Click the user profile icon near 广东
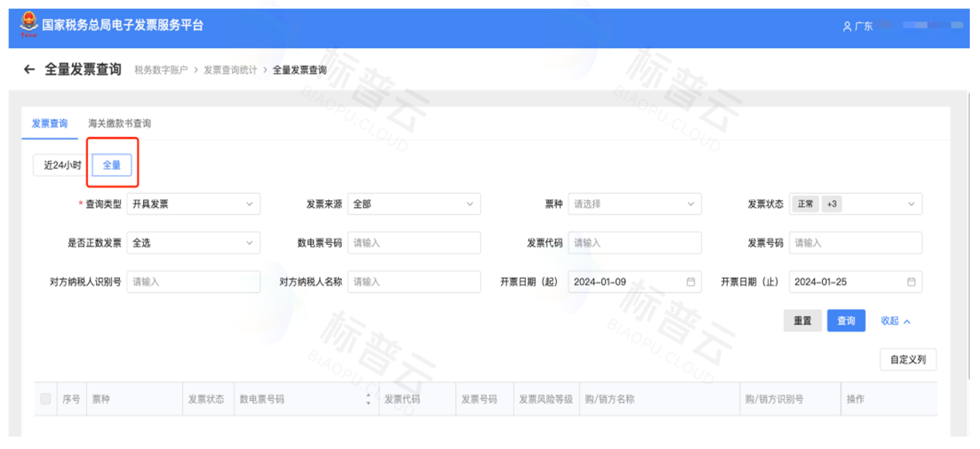The image size is (980, 449). click(x=847, y=26)
